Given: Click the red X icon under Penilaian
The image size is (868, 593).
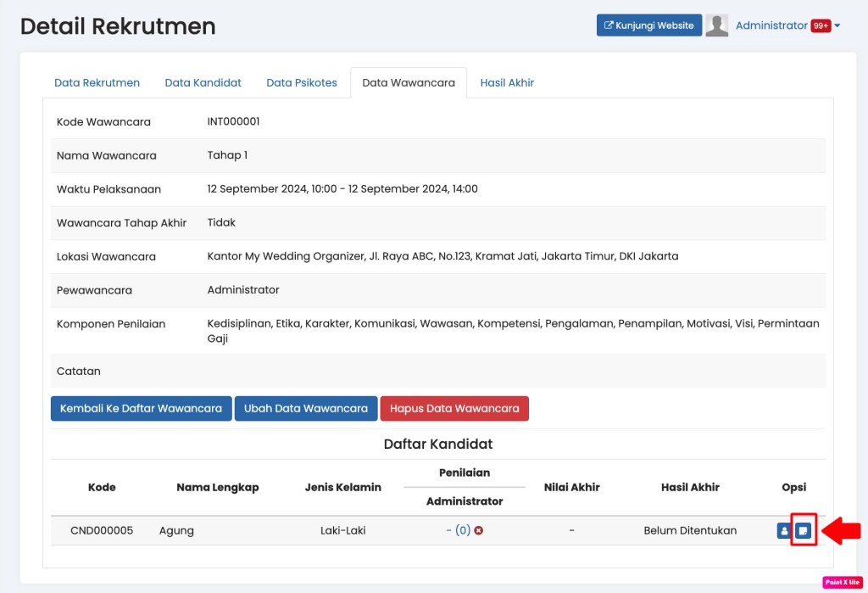Looking at the screenshot, I should [x=479, y=531].
